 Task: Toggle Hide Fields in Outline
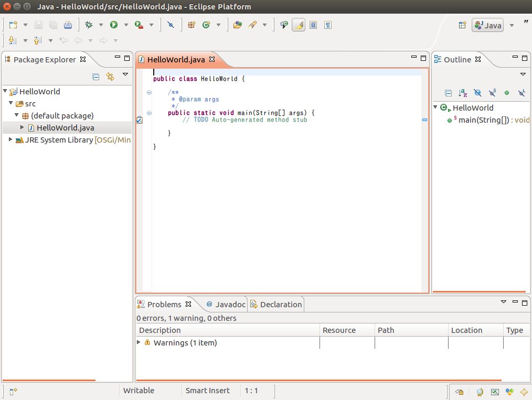coord(477,93)
